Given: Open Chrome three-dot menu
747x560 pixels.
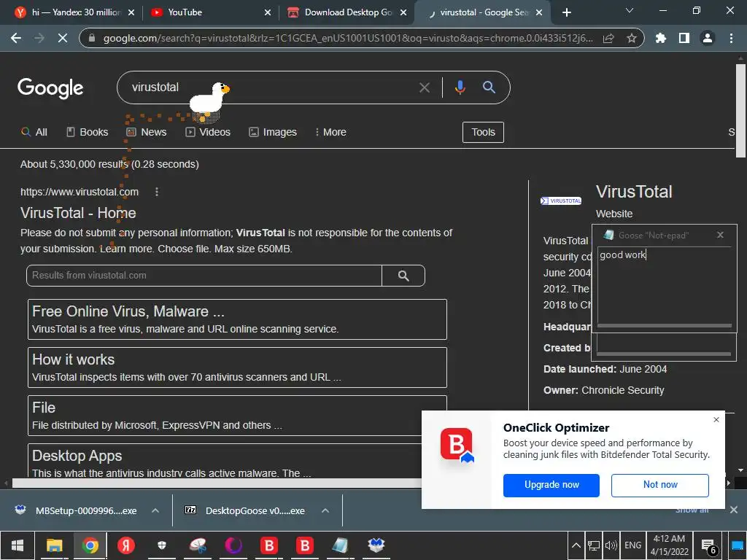Looking at the screenshot, I should pyautogui.click(x=731, y=38).
